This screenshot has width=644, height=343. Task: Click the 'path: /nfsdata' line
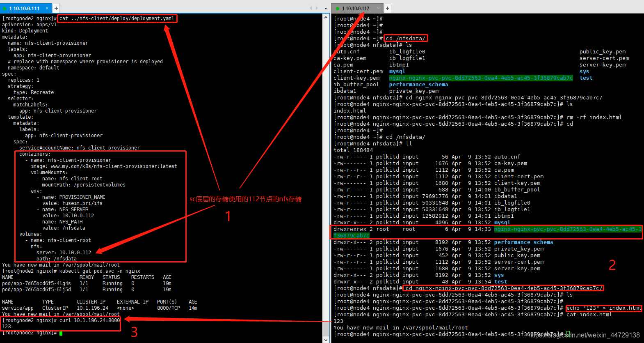56,259
